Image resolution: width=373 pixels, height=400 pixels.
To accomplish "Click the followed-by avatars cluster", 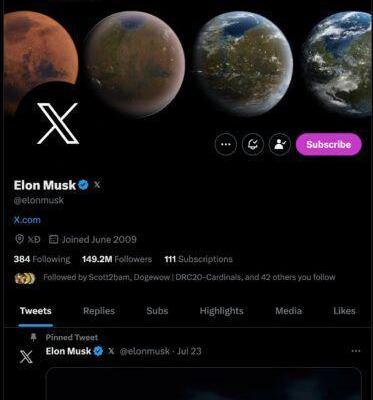I will 25,278.
